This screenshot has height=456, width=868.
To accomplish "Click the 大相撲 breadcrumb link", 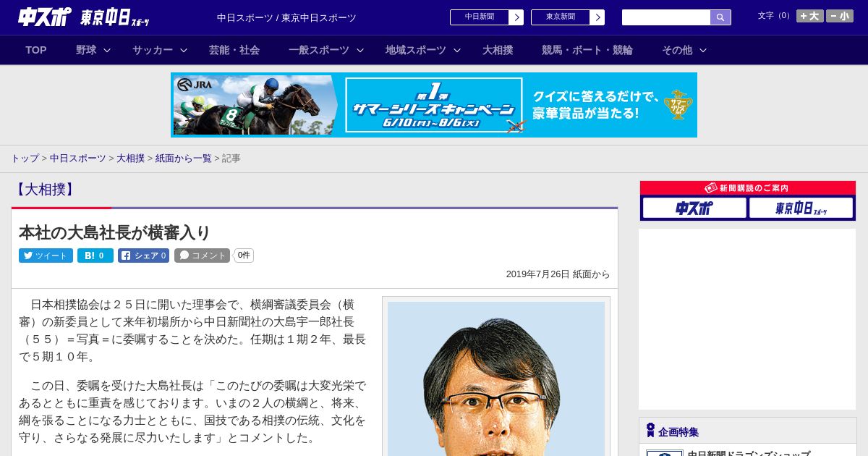I will (x=131, y=158).
